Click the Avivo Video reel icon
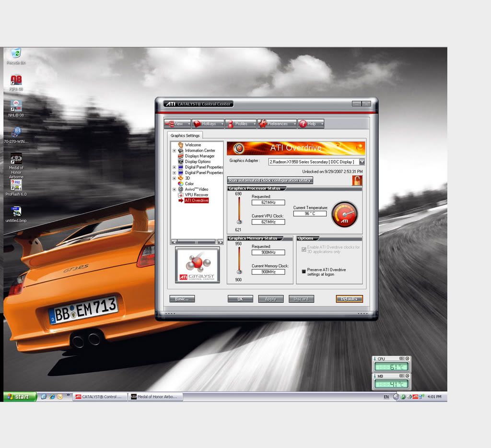The width and height of the screenshot is (491, 448). click(x=180, y=189)
